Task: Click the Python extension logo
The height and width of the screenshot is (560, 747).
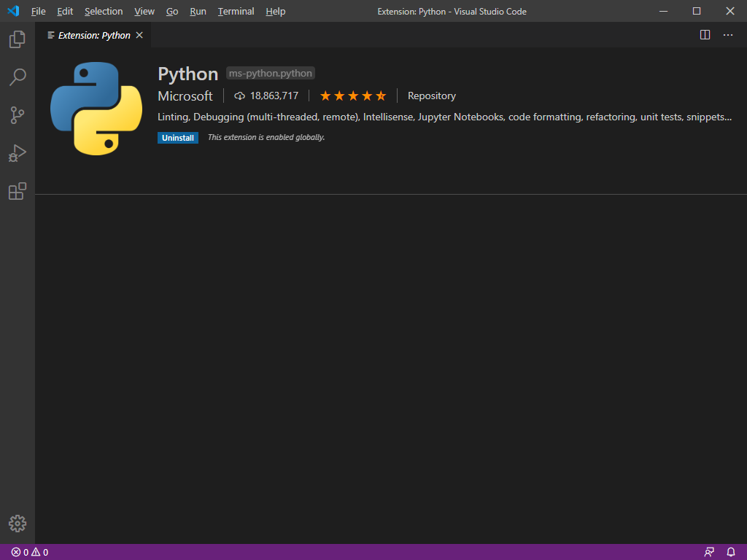Action: tap(96, 109)
